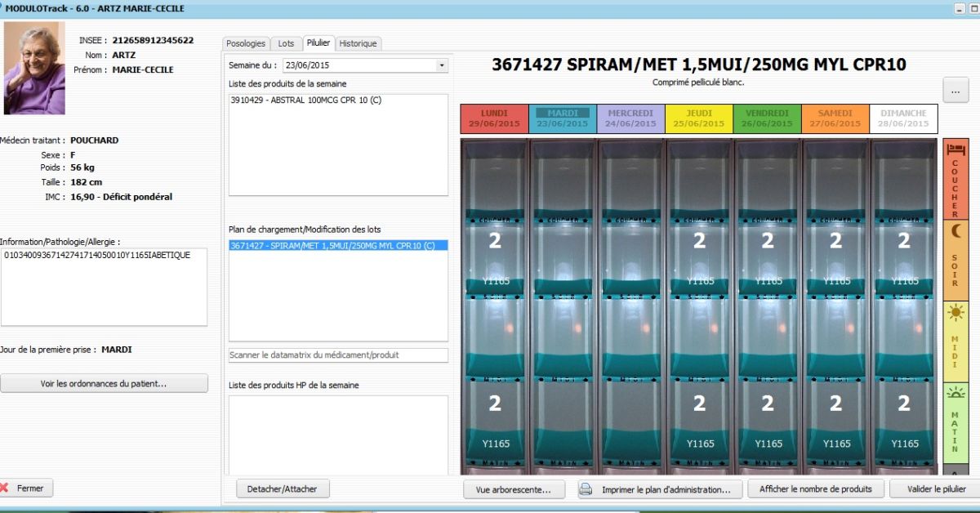Viewport: 980px width, 513px height.
Task: Switch to the Posologies tab
Action: (x=246, y=43)
